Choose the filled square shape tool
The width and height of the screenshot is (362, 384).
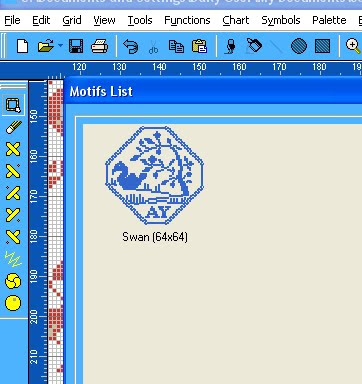coord(322,46)
